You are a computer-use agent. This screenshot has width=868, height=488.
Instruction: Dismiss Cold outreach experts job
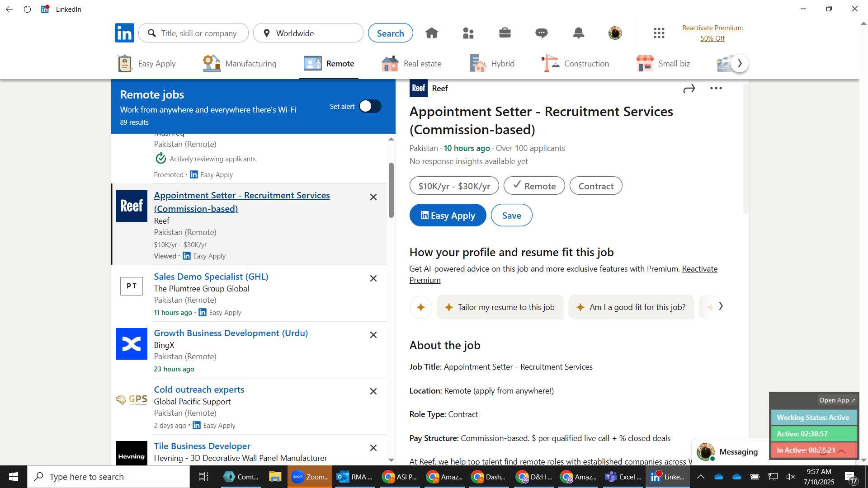click(x=373, y=391)
